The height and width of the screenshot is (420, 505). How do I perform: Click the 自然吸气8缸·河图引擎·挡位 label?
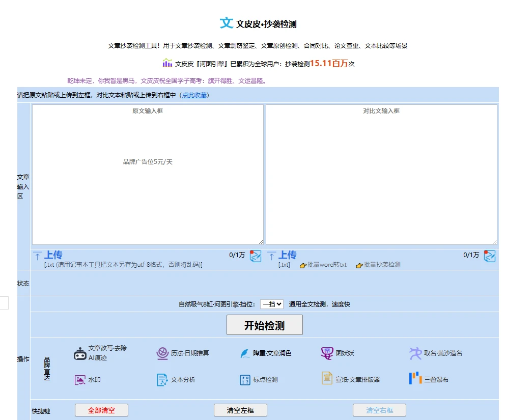click(217, 304)
